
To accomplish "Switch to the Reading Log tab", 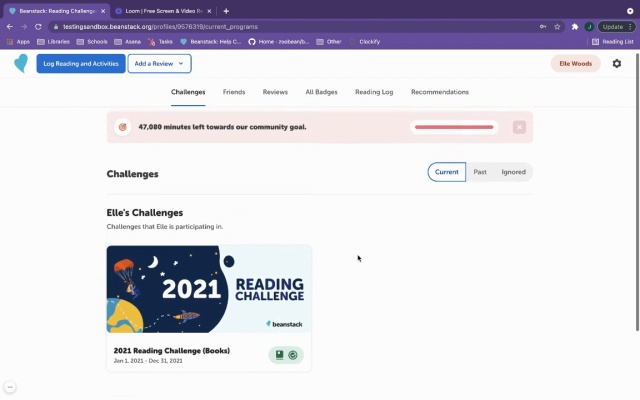I will coord(374,92).
